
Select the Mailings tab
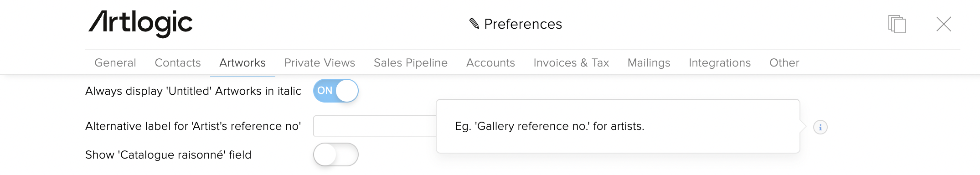coord(649,63)
